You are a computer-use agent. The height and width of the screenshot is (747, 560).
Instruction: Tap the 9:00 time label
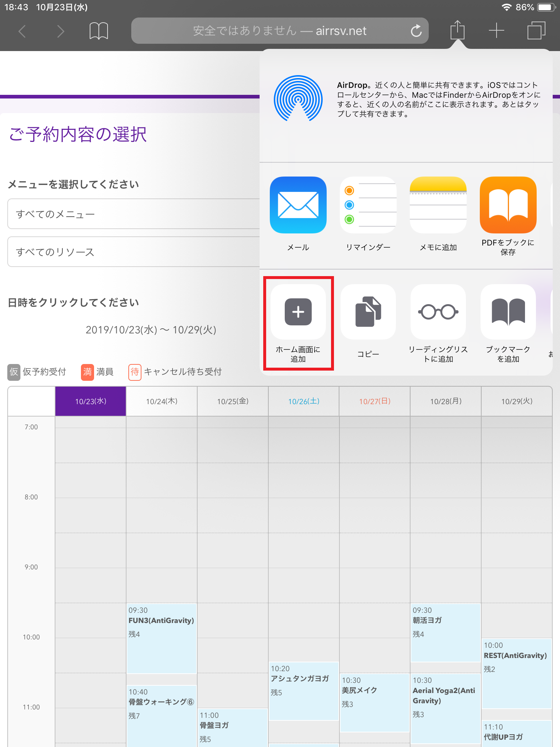point(31,567)
